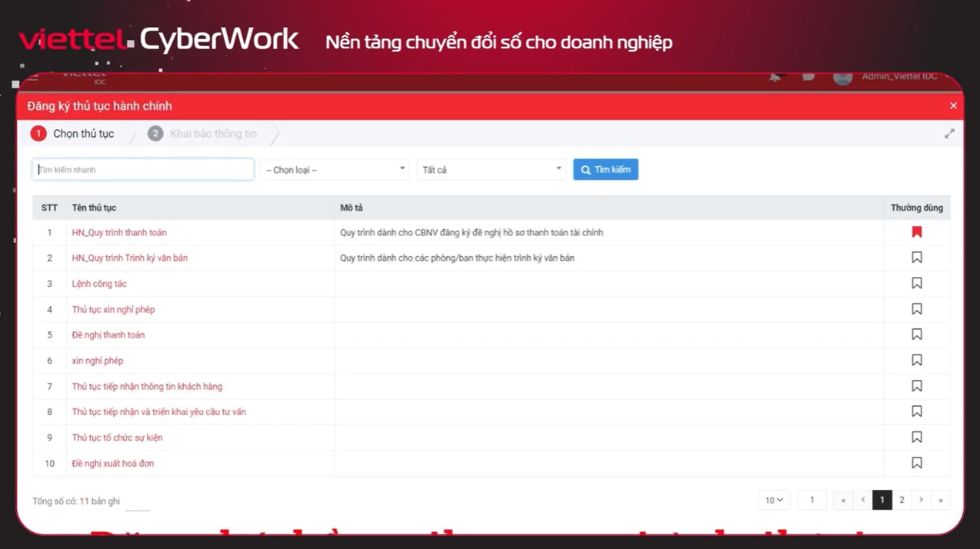
Task: Open the xin nghỉ phép link
Action: point(98,361)
